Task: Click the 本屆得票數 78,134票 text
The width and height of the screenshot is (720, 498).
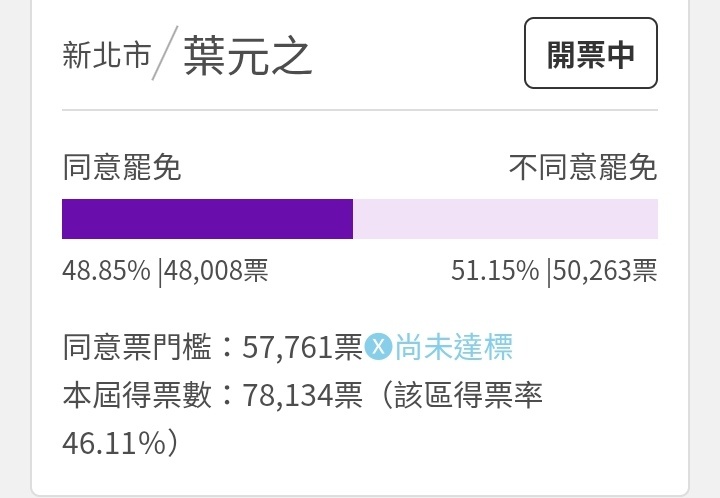Action: click(x=213, y=395)
